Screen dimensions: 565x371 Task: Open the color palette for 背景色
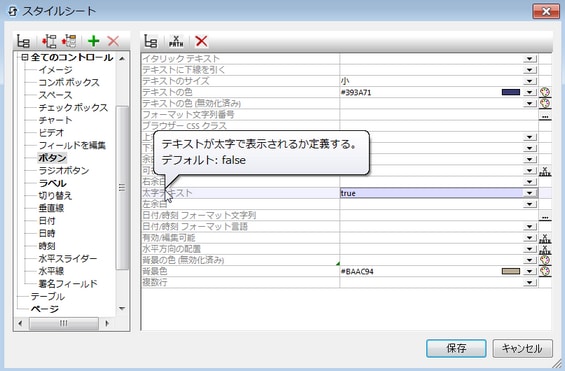point(545,271)
